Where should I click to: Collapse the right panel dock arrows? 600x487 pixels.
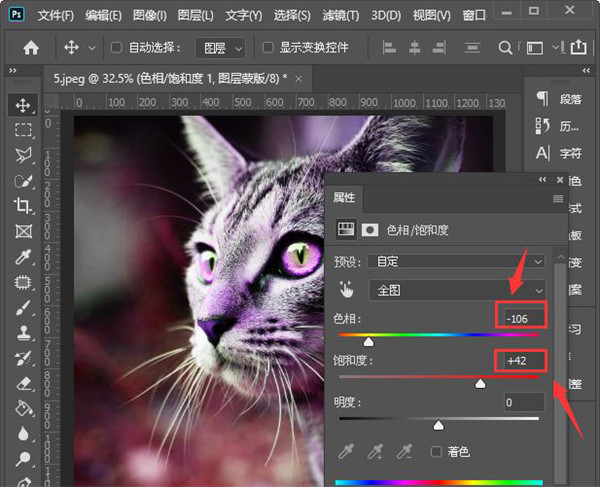pyautogui.click(x=586, y=70)
